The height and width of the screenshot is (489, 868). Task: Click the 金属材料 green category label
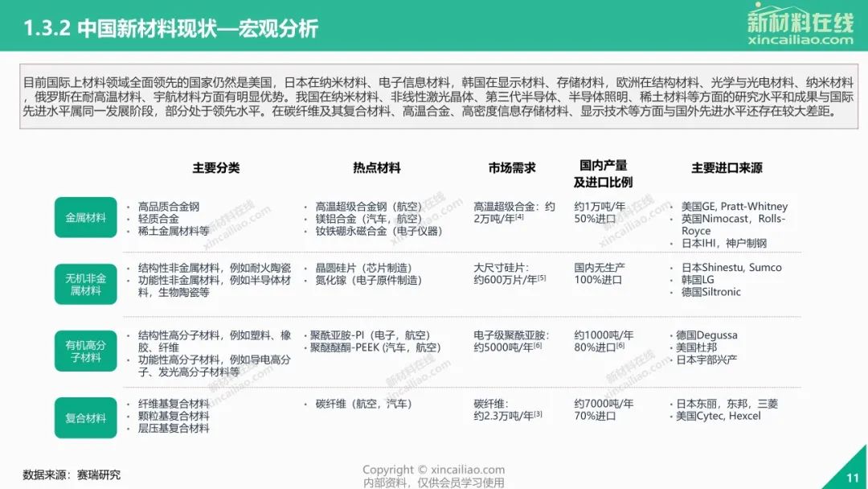pos(85,218)
